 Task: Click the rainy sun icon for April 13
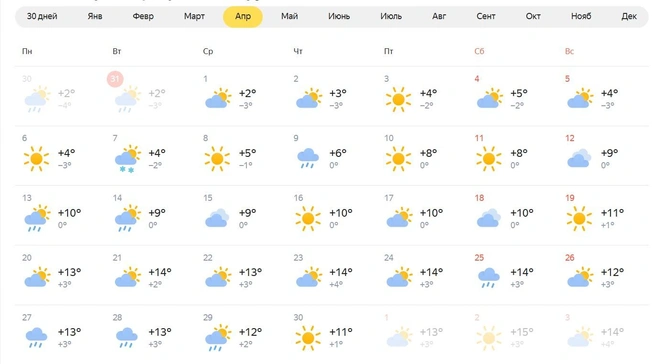click(x=37, y=218)
